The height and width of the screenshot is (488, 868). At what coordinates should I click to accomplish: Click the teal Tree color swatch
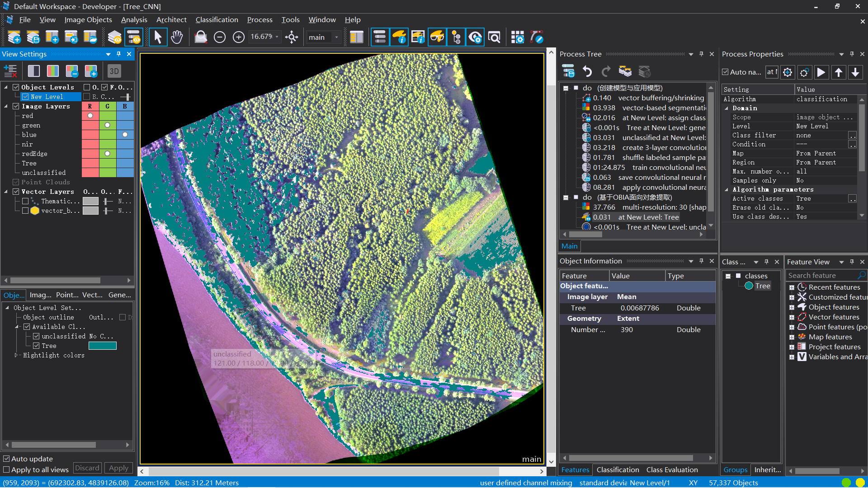[103, 346]
